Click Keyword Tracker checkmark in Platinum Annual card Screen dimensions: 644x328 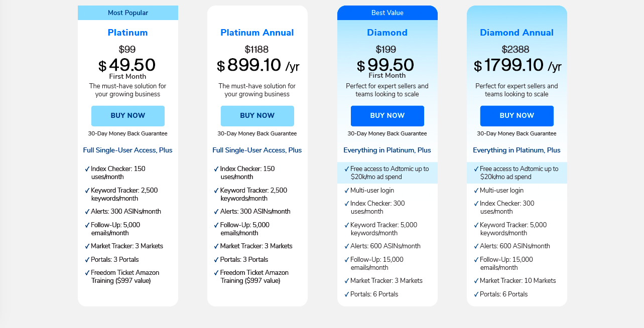(x=217, y=191)
